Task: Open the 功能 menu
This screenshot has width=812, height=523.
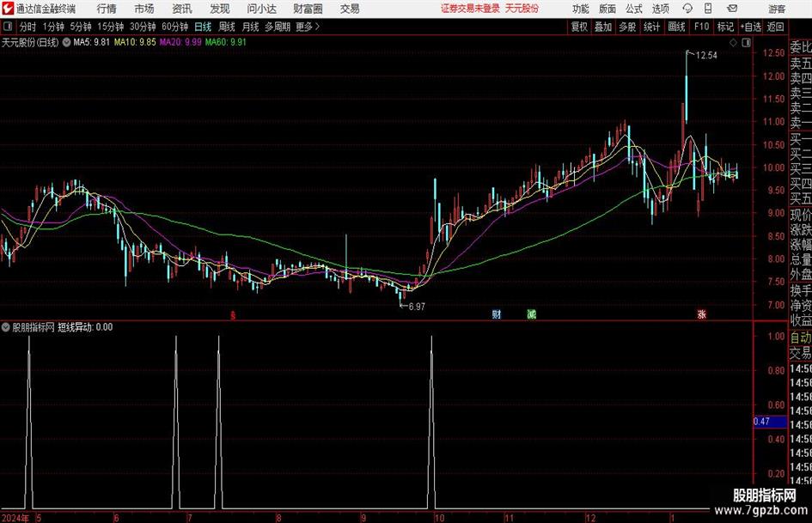Action: tap(581, 9)
